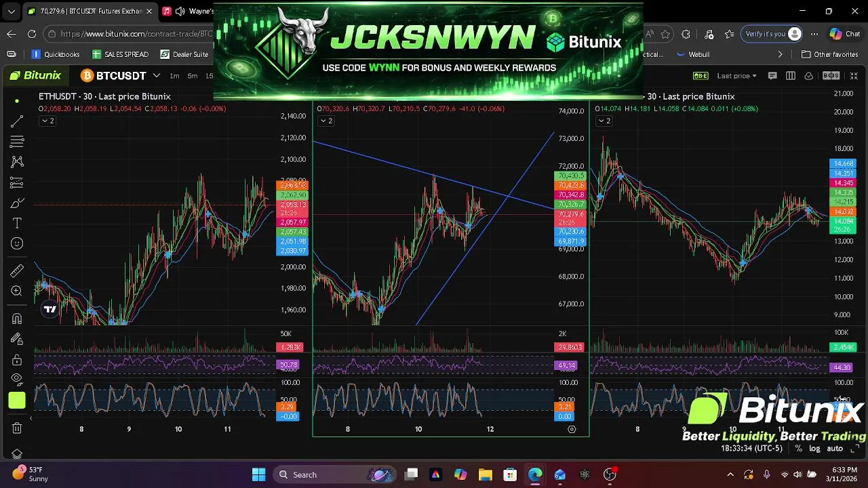Go back in the browser

[12, 34]
